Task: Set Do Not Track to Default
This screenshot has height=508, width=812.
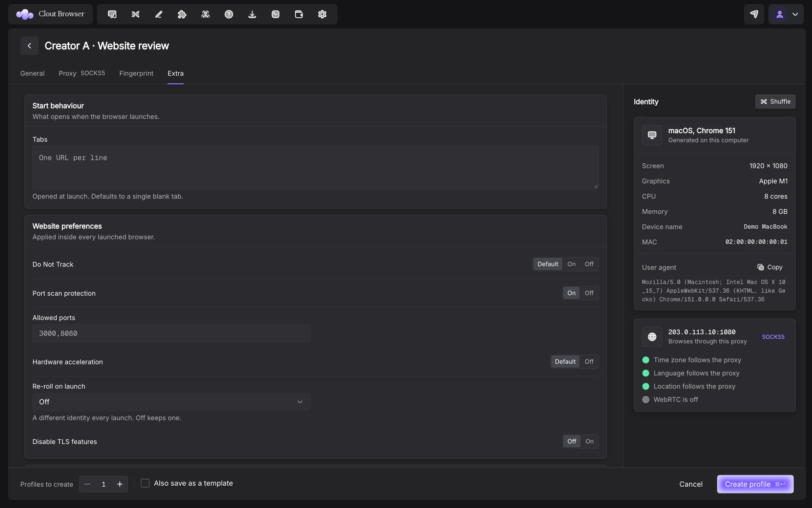Action: click(548, 264)
